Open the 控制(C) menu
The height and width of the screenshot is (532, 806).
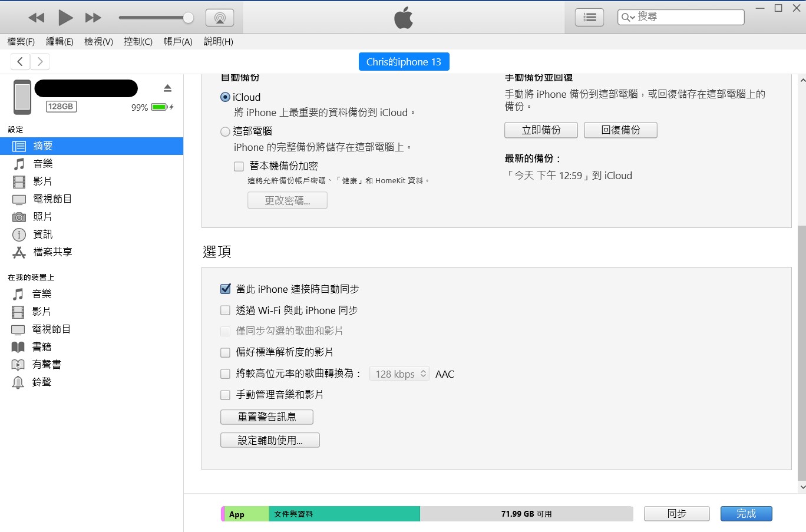[x=138, y=42]
